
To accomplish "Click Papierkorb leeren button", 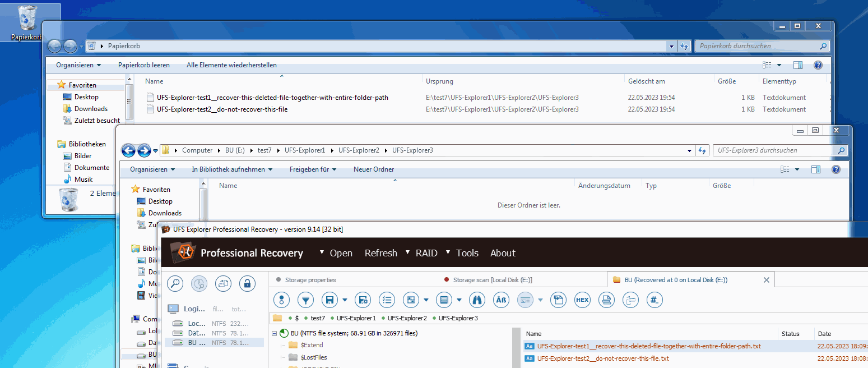I will (143, 65).
